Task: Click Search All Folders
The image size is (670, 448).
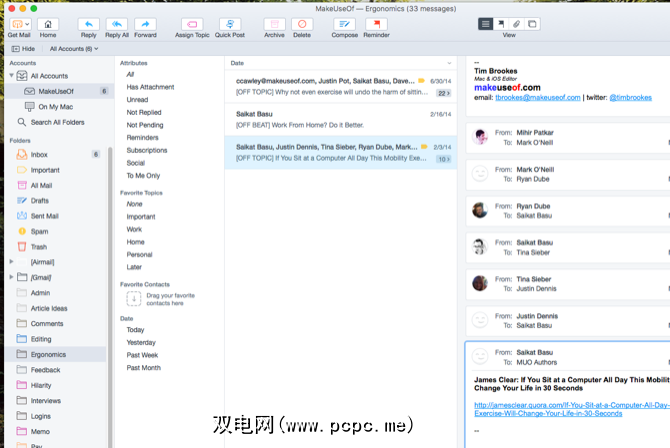Action: pyautogui.click(x=59, y=122)
